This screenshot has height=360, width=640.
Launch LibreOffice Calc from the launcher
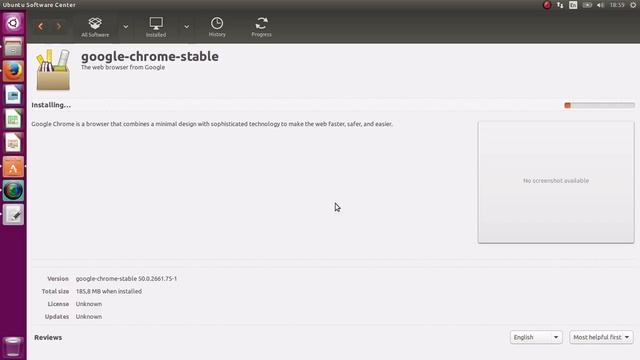(13, 119)
